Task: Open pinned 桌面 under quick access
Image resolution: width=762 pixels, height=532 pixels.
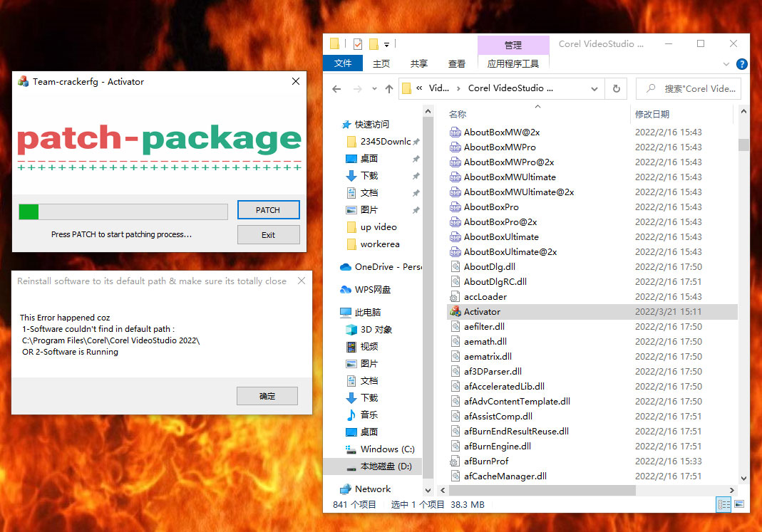Action: point(369,159)
